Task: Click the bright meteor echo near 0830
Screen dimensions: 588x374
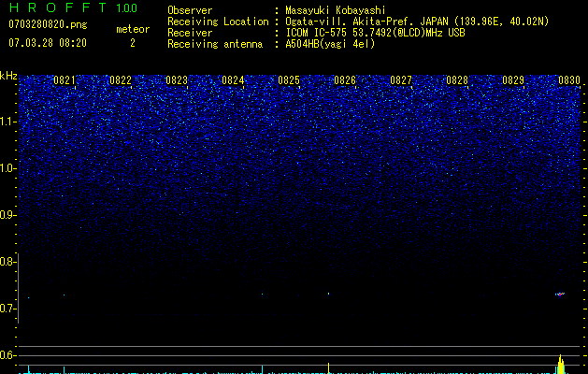Action: click(560, 295)
